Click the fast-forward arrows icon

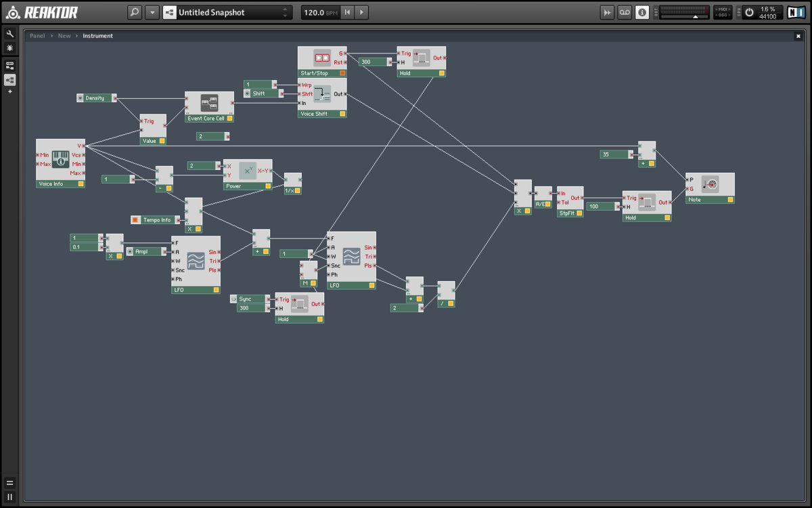[x=607, y=12]
